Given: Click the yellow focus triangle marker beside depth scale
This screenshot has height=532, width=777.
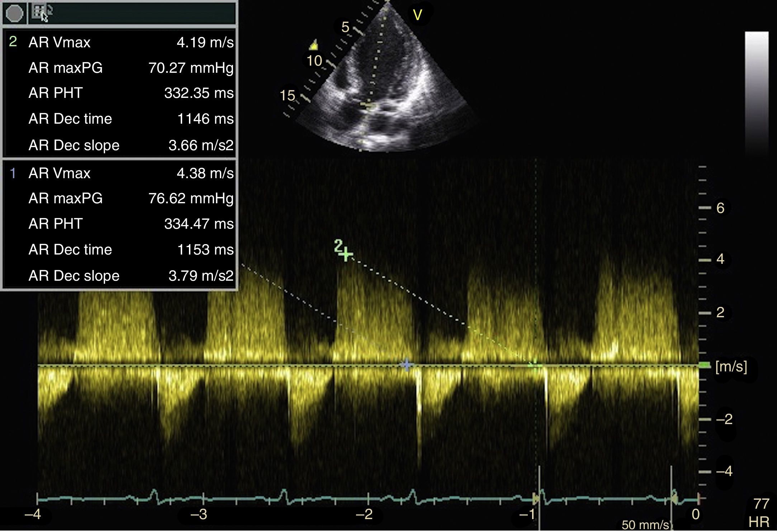Looking at the screenshot, I should [x=314, y=45].
